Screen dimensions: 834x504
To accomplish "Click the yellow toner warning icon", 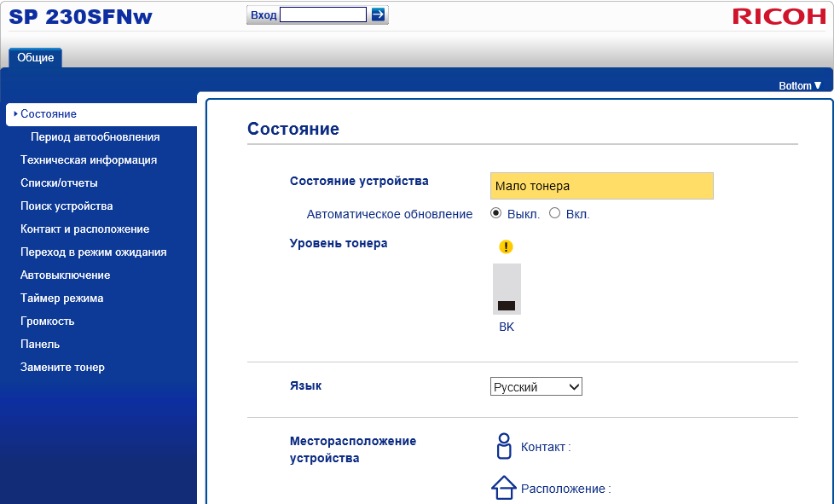I will tap(506, 246).
